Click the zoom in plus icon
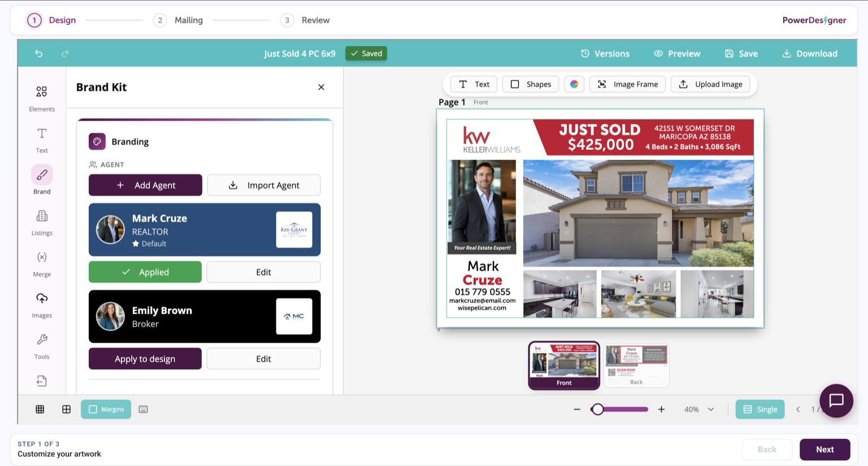868x466 pixels. [661, 409]
